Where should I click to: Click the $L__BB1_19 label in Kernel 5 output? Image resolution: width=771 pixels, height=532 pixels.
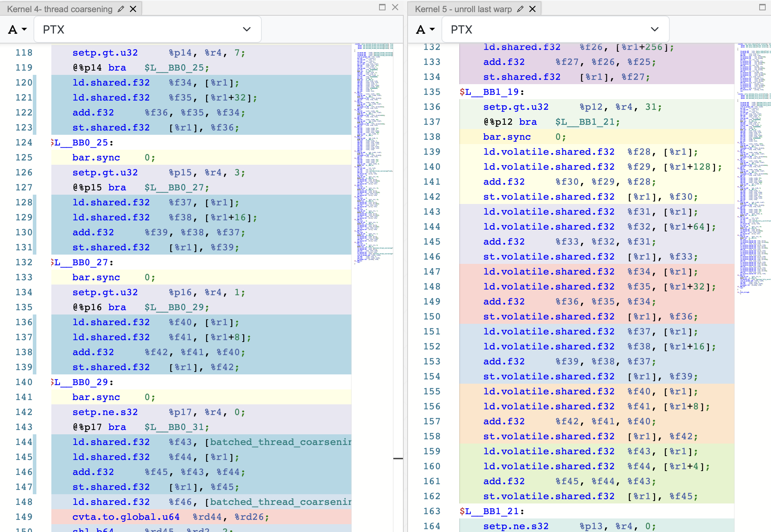[x=490, y=92]
